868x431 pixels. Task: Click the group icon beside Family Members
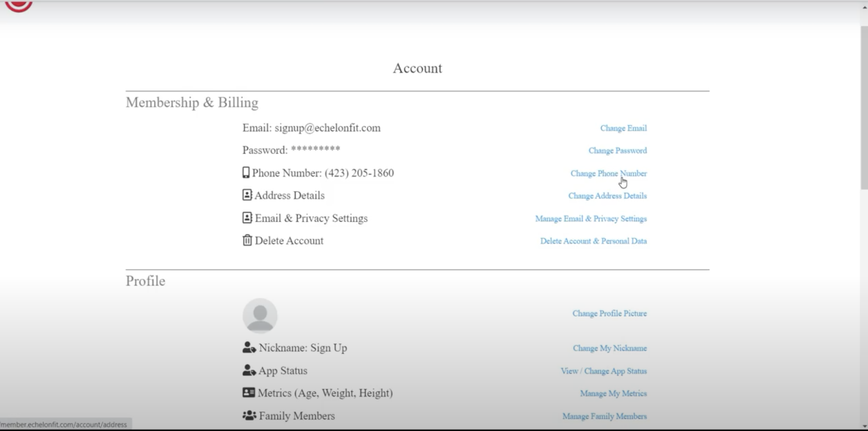[249, 415]
